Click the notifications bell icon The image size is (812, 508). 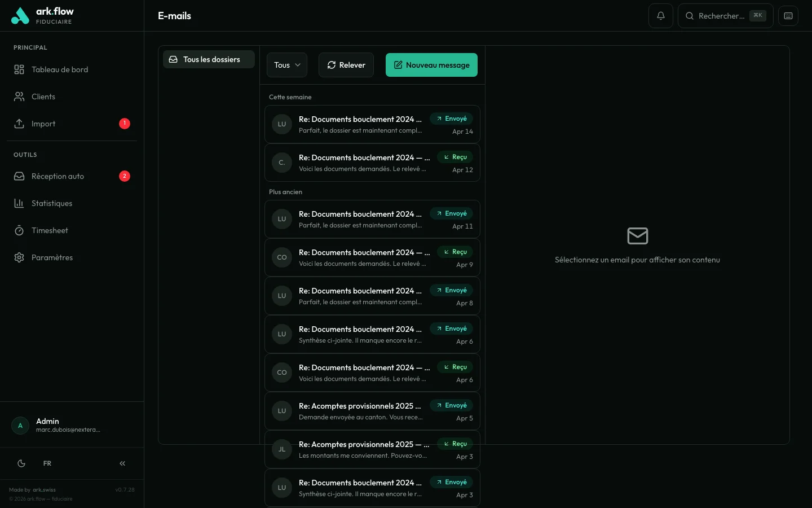point(661,16)
